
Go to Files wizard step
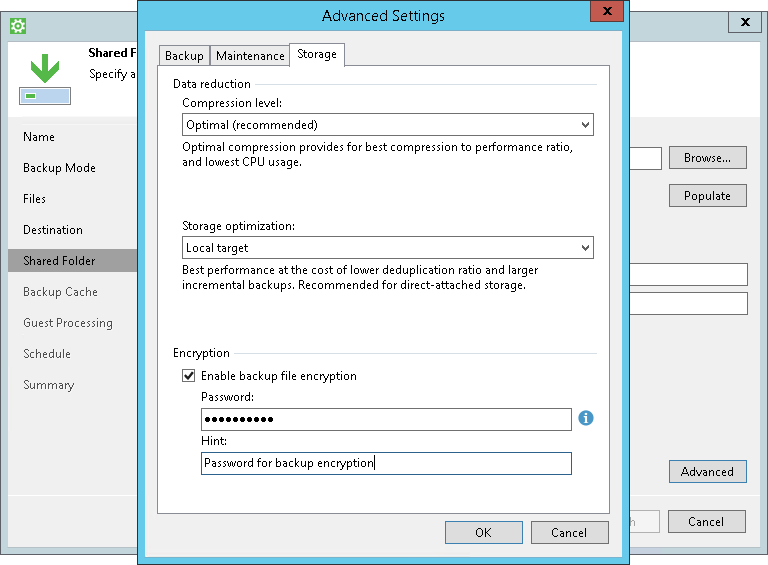34,199
